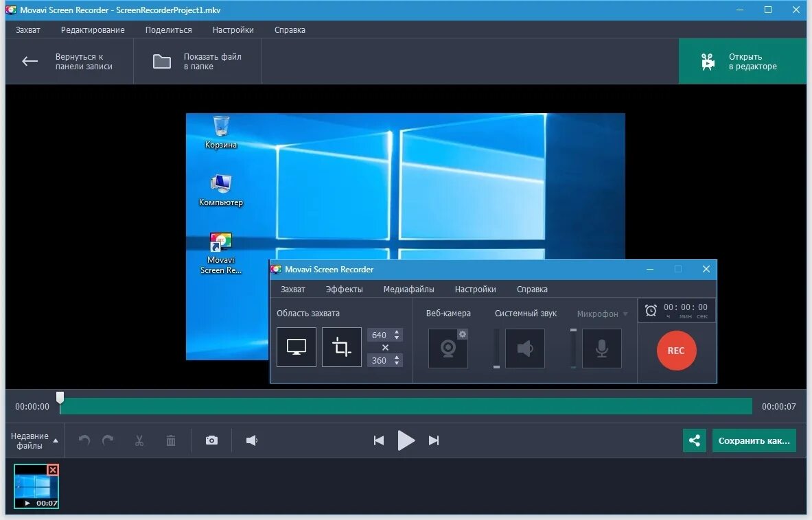This screenshot has height=520, width=812.
Task: Click the Movavi app icon in title bar
Action: pos(11,10)
